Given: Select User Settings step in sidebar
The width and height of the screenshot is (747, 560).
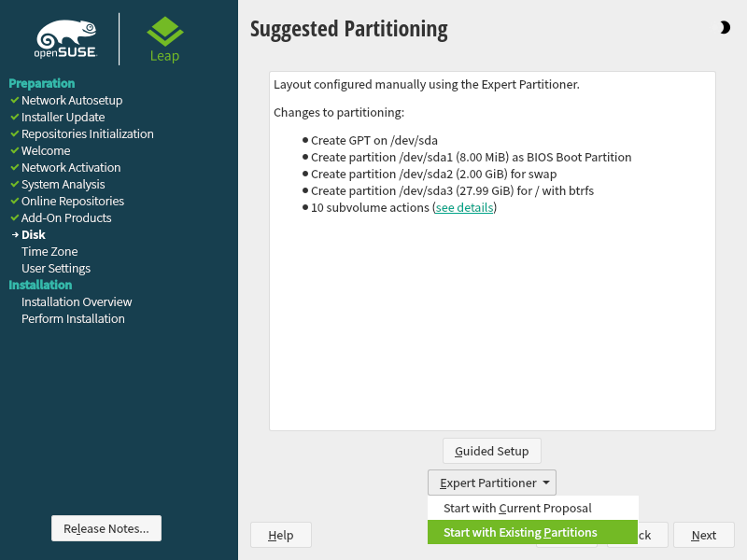Looking at the screenshot, I should (x=56, y=268).
